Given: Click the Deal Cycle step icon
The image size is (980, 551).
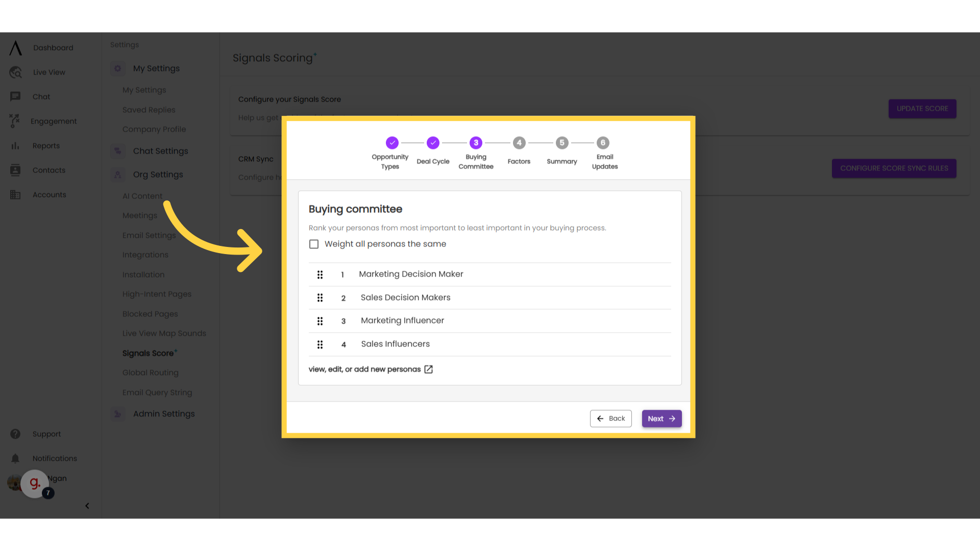Looking at the screenshot, I should click(433, 143).
